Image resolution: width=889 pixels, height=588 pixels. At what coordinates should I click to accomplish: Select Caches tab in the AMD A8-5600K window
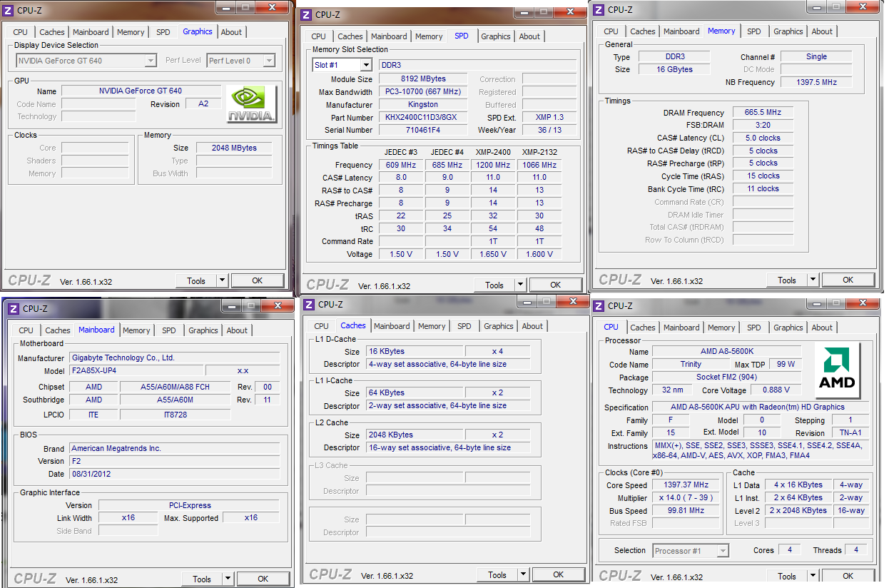coord(642,328)
